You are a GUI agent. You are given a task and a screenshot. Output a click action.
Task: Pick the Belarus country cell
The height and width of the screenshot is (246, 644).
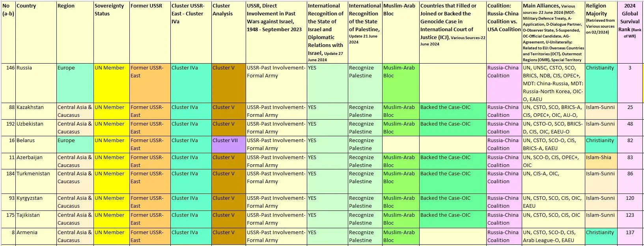(x=36, y=144)
